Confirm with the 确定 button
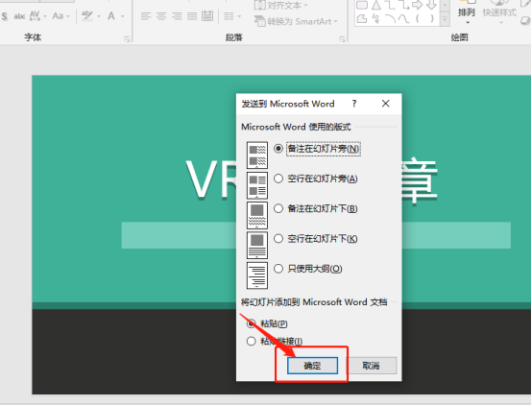 click(312, 366)
